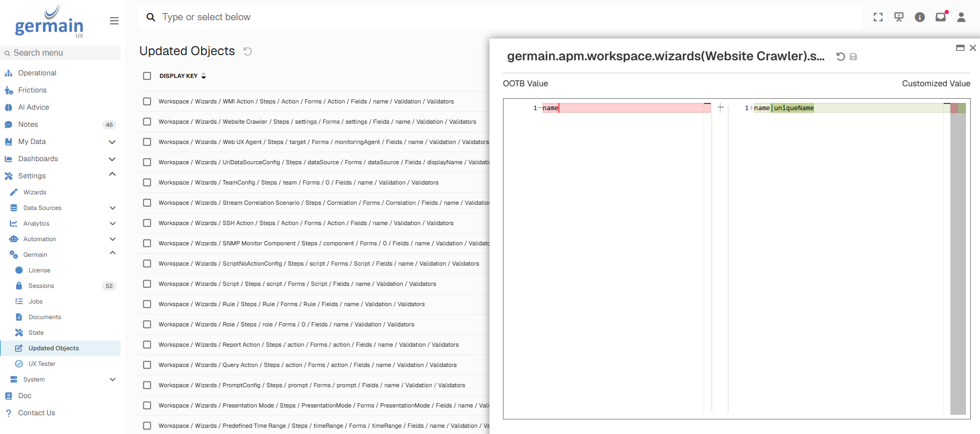Click the Wizards wand icon
The width and height of the screenshot is (980, 434).
(x=14, y=192)
